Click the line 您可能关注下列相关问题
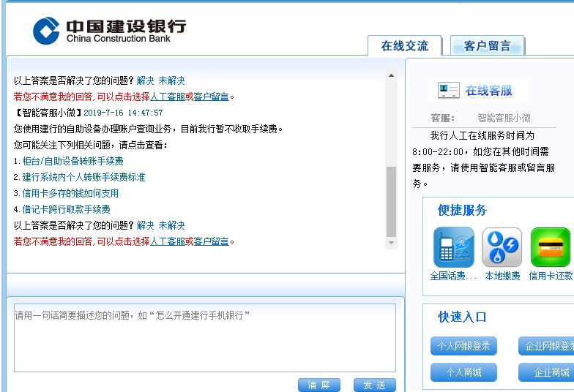The width and height of the screenshot is (574, 392). tap(91, 145)
